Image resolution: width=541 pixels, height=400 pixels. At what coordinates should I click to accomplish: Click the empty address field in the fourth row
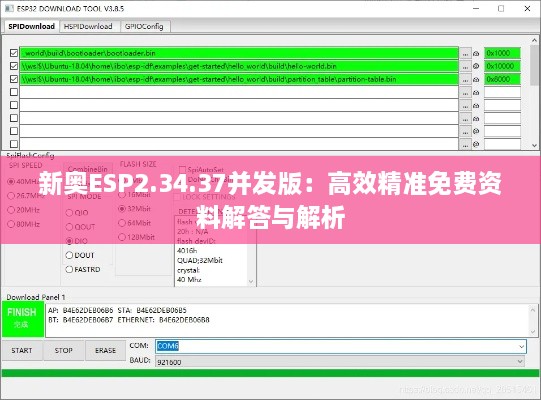[x=502, y=92]
